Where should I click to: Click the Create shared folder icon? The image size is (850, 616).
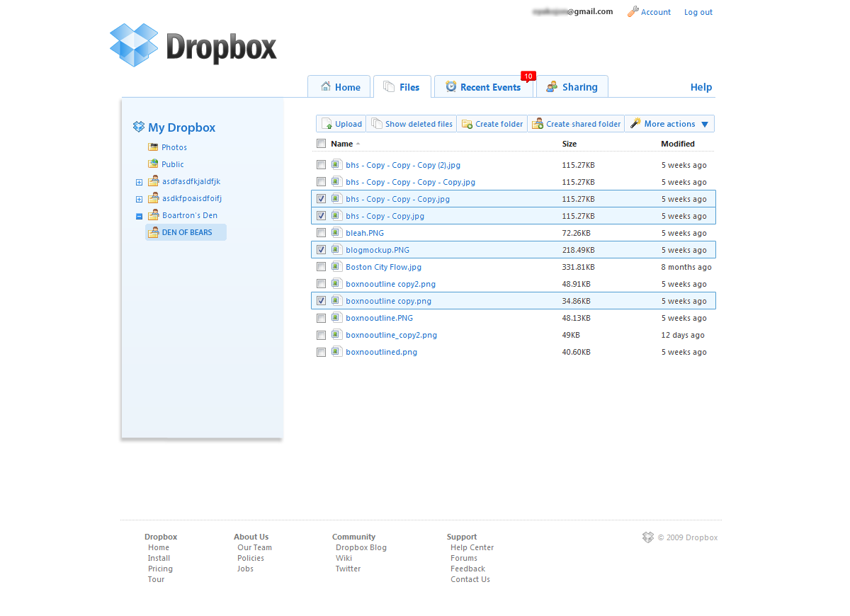click(x=538, y=124)
